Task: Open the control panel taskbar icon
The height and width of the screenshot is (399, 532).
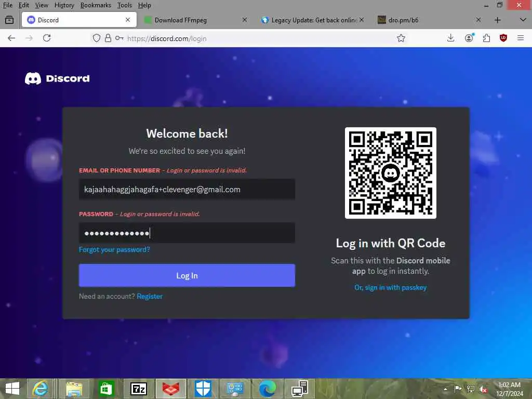Action: click(235, 389)
